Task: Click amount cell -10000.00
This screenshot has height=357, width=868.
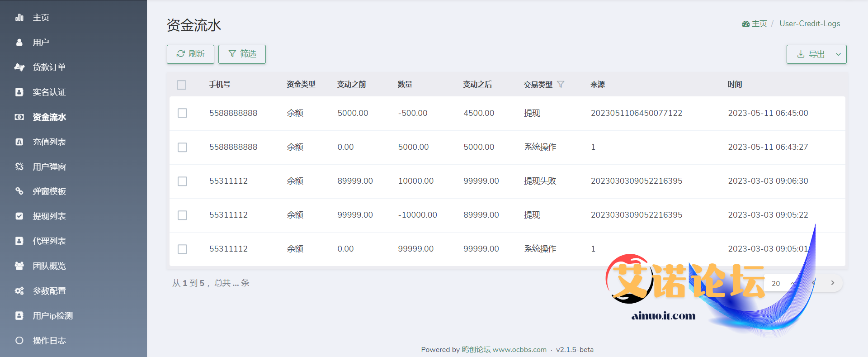Action: click(x=417, y=215)
